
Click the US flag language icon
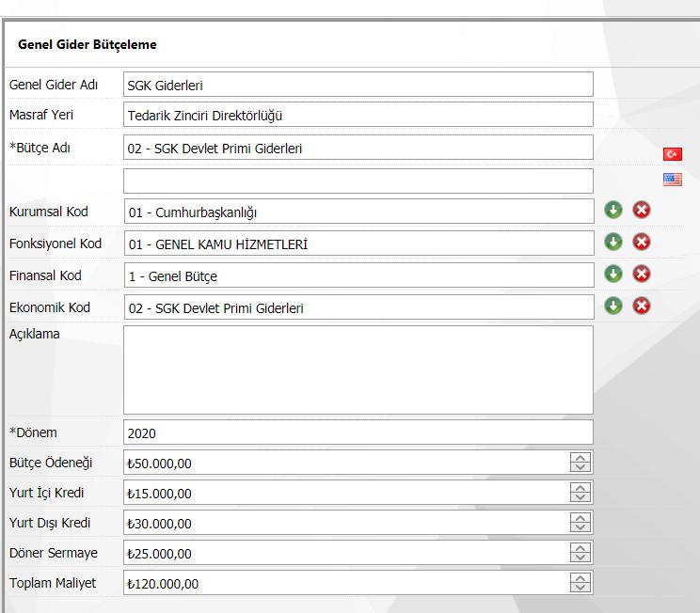pyautogui.click(x=672, y=180)
